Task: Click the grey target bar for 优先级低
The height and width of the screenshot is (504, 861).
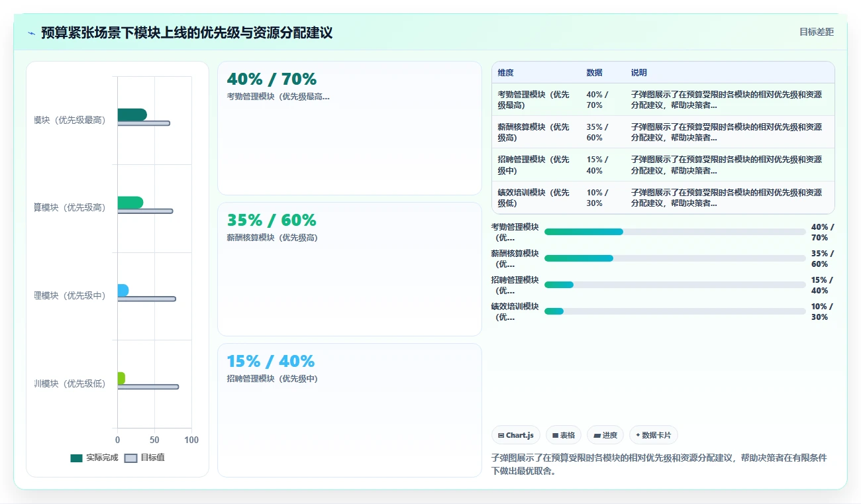Action: pos(148,387)
